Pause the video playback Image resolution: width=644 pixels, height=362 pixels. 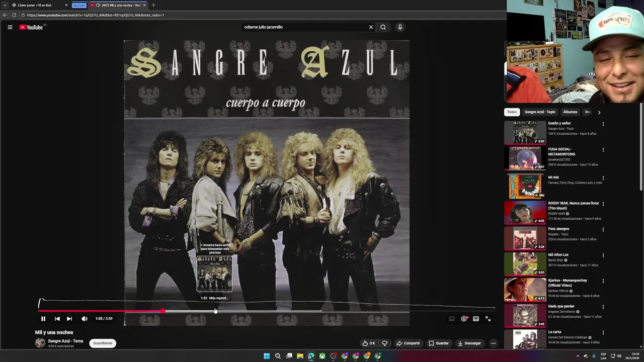point(43,319)
